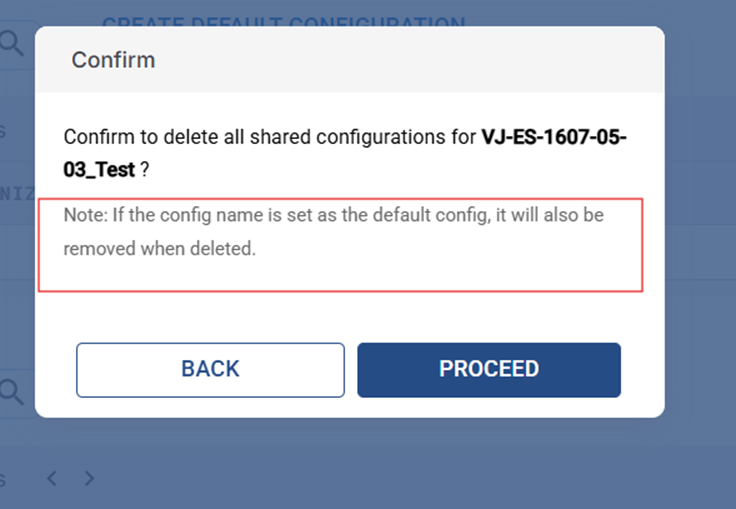This screenshot has width=736, height=509.
Task: Click the cut-off 's' label beside the page arrows
Action: [x=4, y=479]
